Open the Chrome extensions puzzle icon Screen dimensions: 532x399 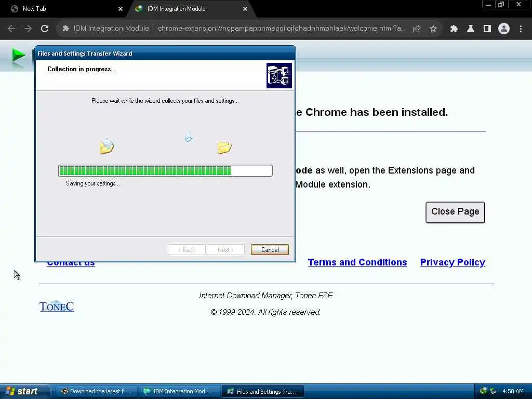(454, 29)
